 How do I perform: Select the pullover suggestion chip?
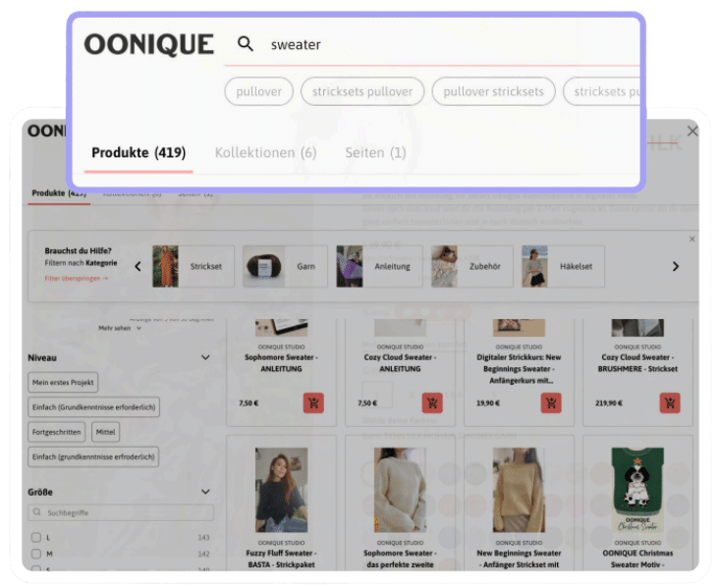(x=258, y=91)
